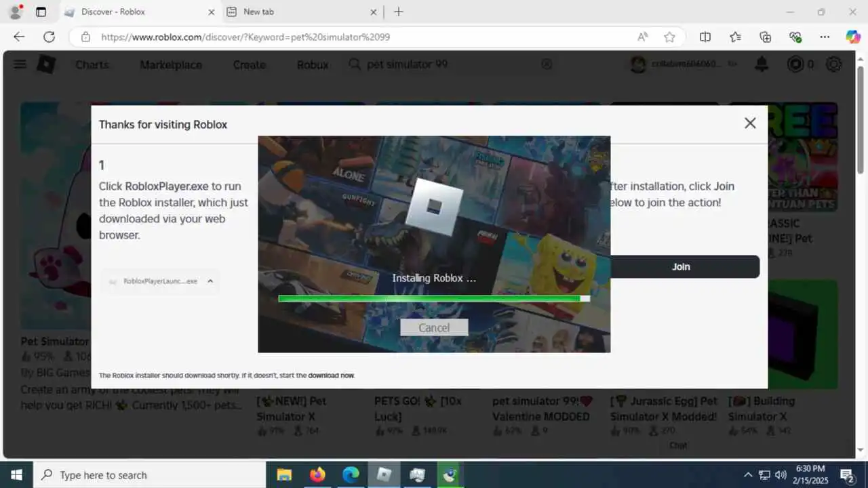Click the browser address bar URL

coord(245,37)
